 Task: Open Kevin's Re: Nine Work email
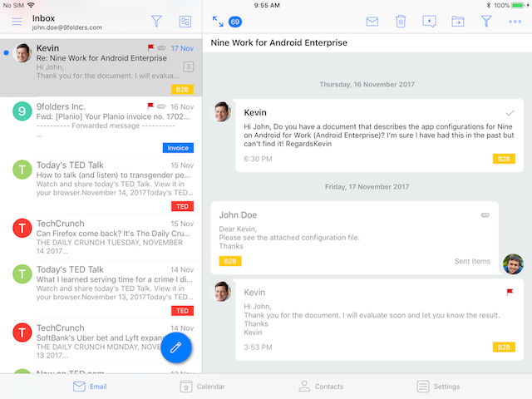click(101, 68)
